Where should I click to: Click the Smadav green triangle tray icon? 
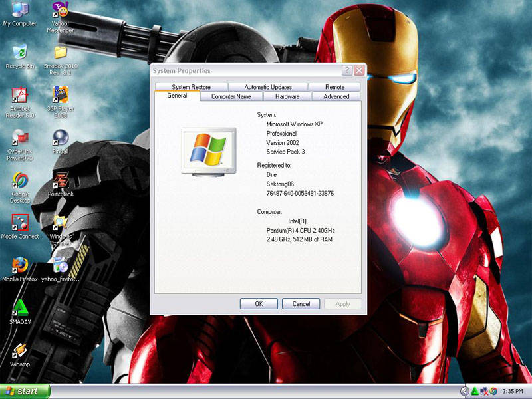tap(475, 391)
